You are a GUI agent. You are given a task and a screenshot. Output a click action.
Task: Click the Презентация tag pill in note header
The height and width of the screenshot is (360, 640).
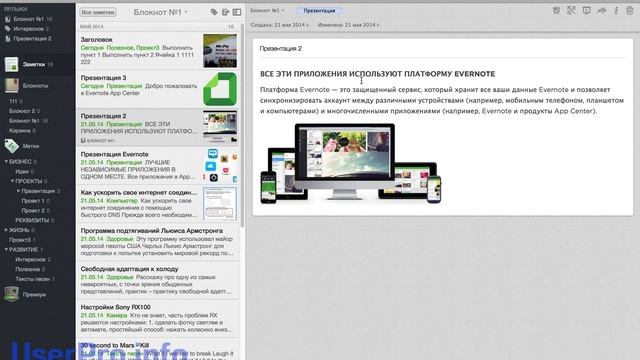pos(319,11)
